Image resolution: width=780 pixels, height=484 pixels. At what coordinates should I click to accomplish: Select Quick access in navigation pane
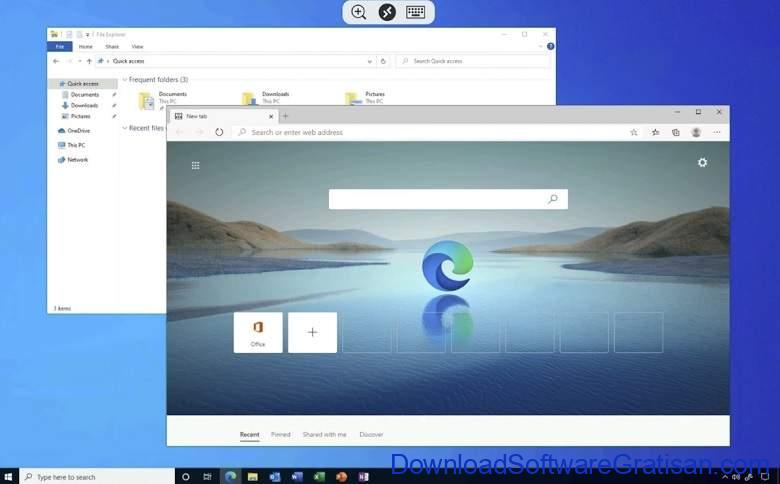coord(83,84)
